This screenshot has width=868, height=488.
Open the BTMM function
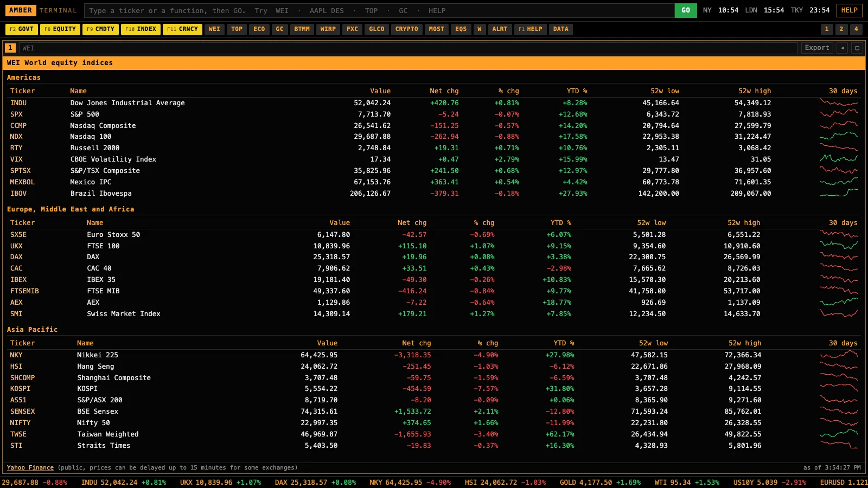(x=302, y=29)
